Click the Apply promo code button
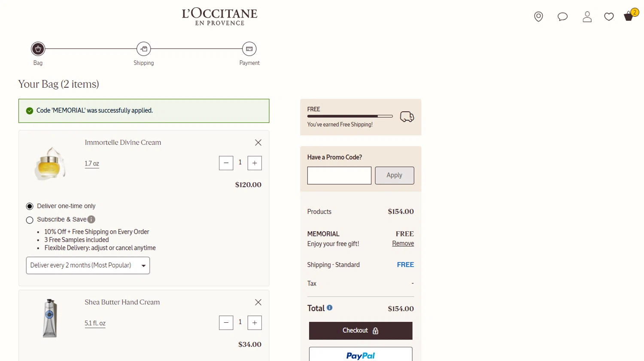Image resolution: width=644 pixels, height=361 pixels. pos(395,175)
